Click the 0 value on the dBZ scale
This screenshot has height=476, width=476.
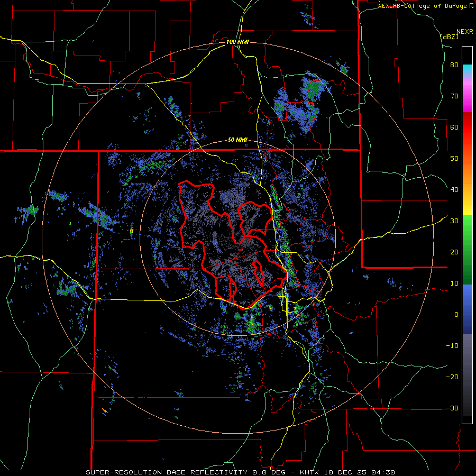(456, 315)
